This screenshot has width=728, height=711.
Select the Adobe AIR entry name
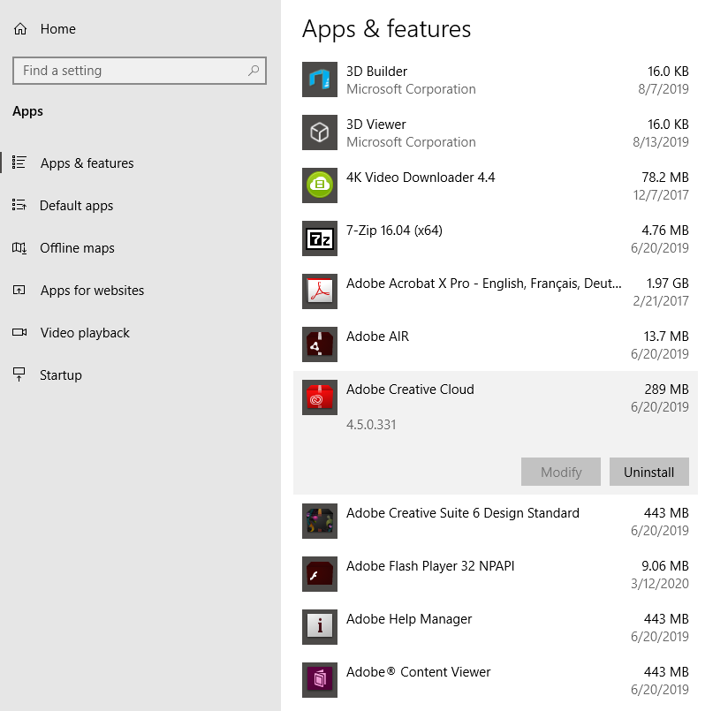377,337
